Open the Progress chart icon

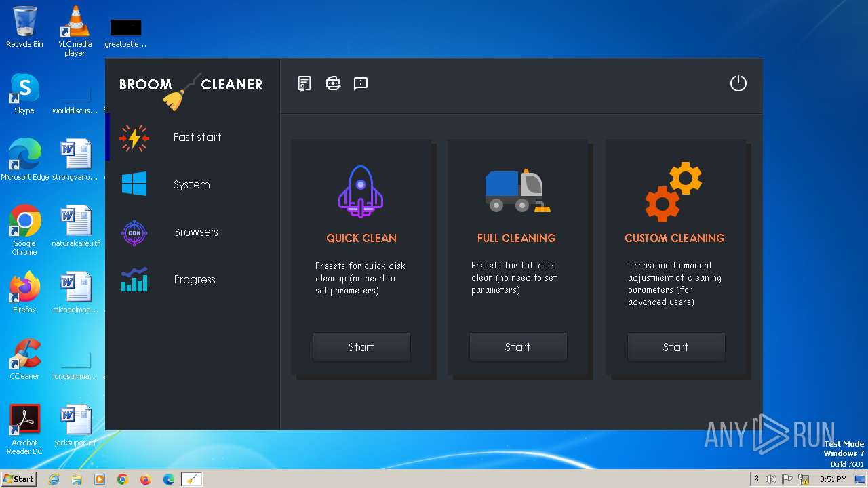click(134, 279)
